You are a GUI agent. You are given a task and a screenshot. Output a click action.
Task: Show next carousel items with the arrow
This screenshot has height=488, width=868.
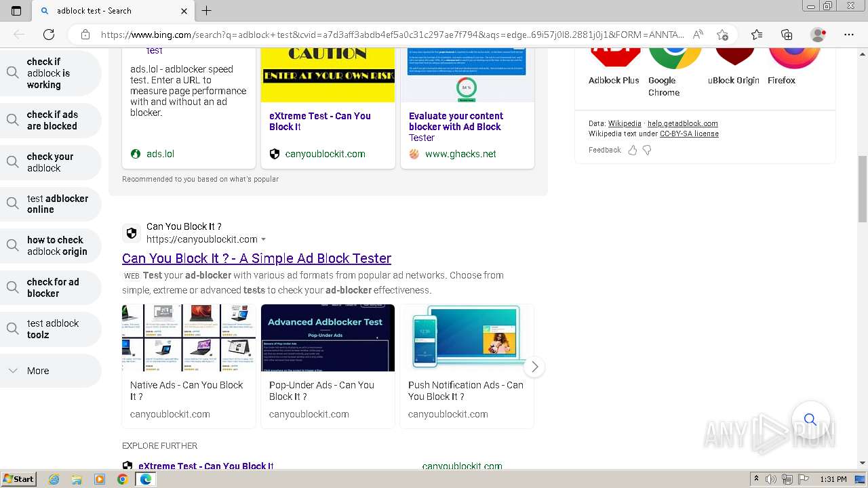point(534,367)
